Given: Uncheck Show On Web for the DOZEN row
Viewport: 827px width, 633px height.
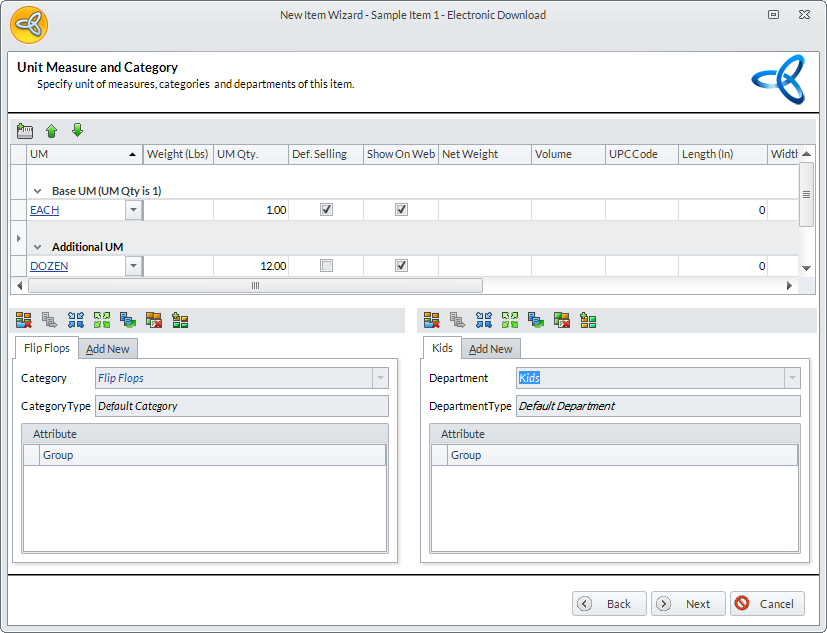Looking at the screenshot, I should point(401,266).
